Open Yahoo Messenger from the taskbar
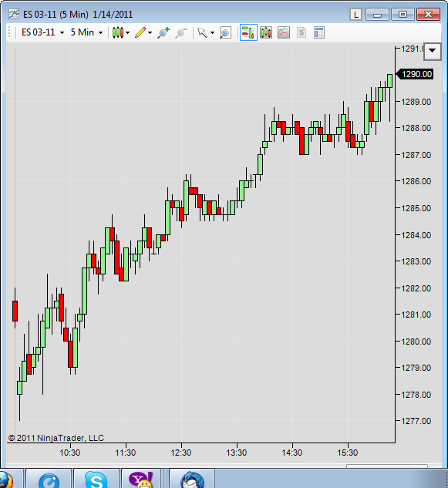Image resolution: width=448 pixels, height=488 pixels. (141, 480)
